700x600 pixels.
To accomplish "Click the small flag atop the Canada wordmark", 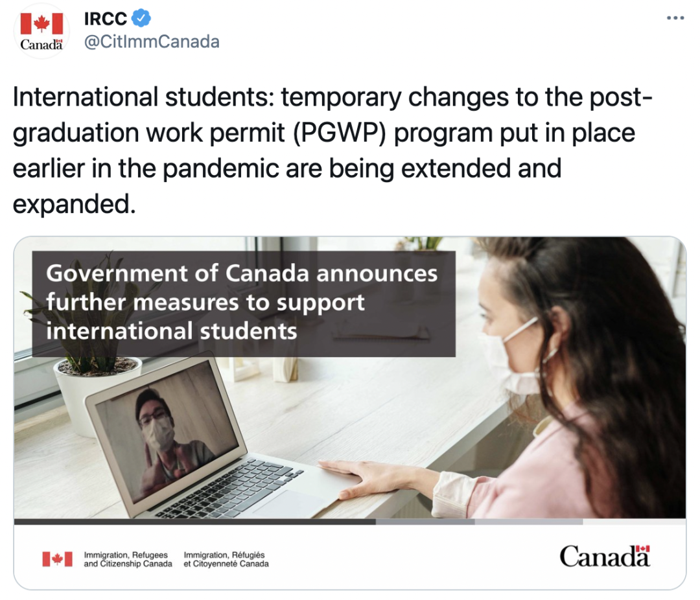I will tap(643, 549).
